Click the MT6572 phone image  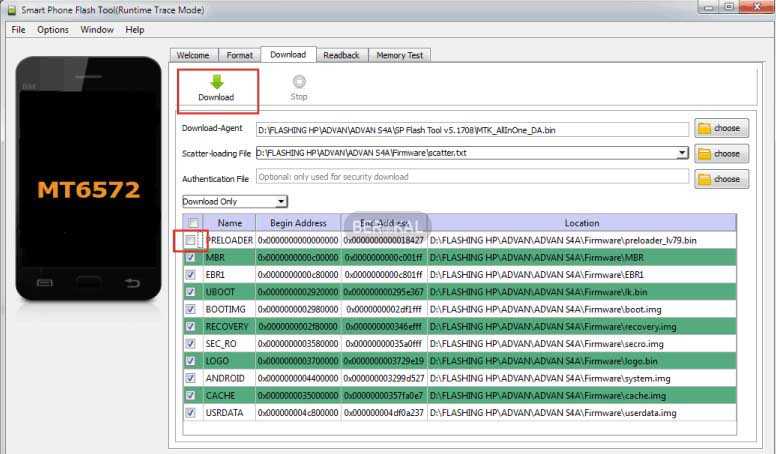point(89,178)
